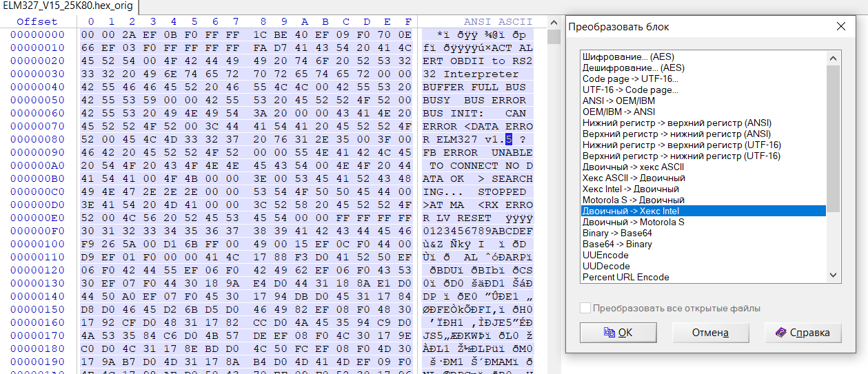Click the Offset column header
This screenshot has height=374, width=868.
(37, 22)
